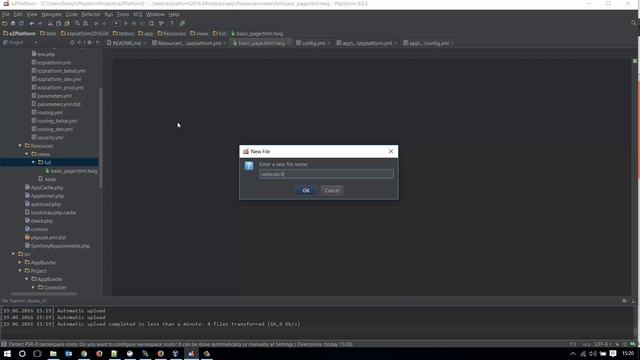Open the Window menu

(155, 14)
